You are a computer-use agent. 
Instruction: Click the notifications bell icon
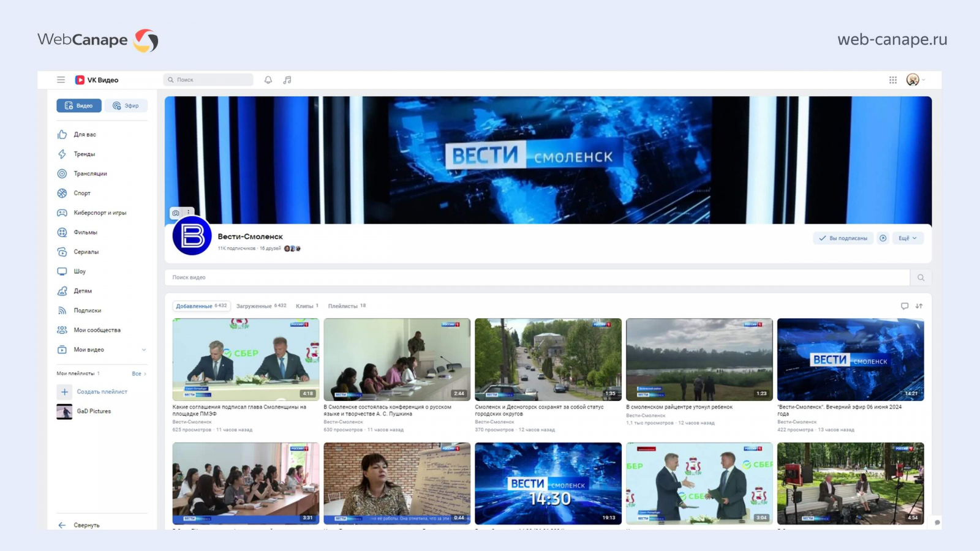268,80
